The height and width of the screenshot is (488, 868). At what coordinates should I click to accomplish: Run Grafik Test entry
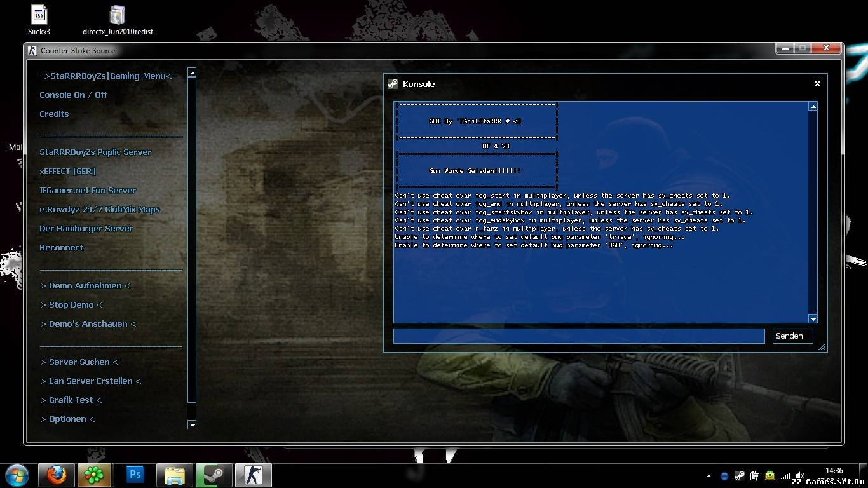71,400
